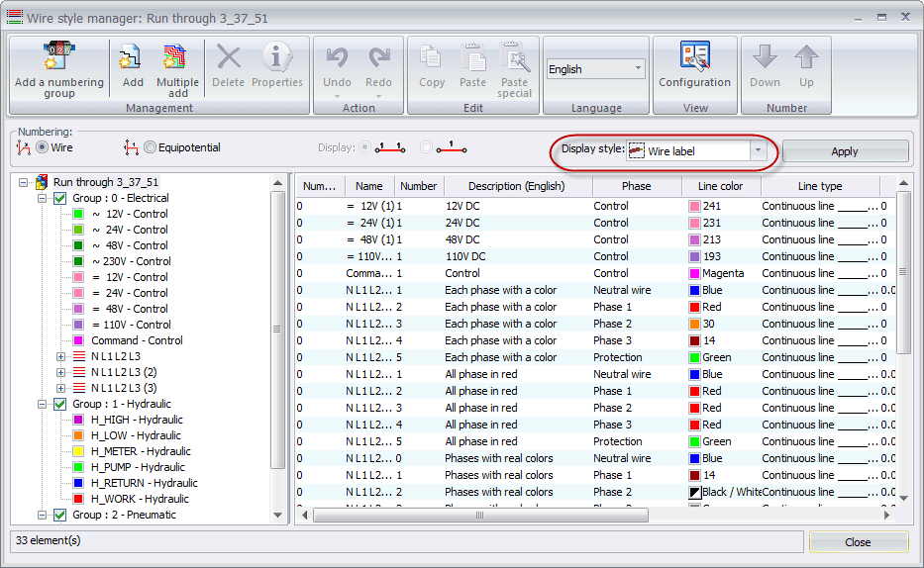Select the Wire numbering radio button
The width and height of the screenshot is (924, 568).
pyautogui.click(x=42, y=147)
